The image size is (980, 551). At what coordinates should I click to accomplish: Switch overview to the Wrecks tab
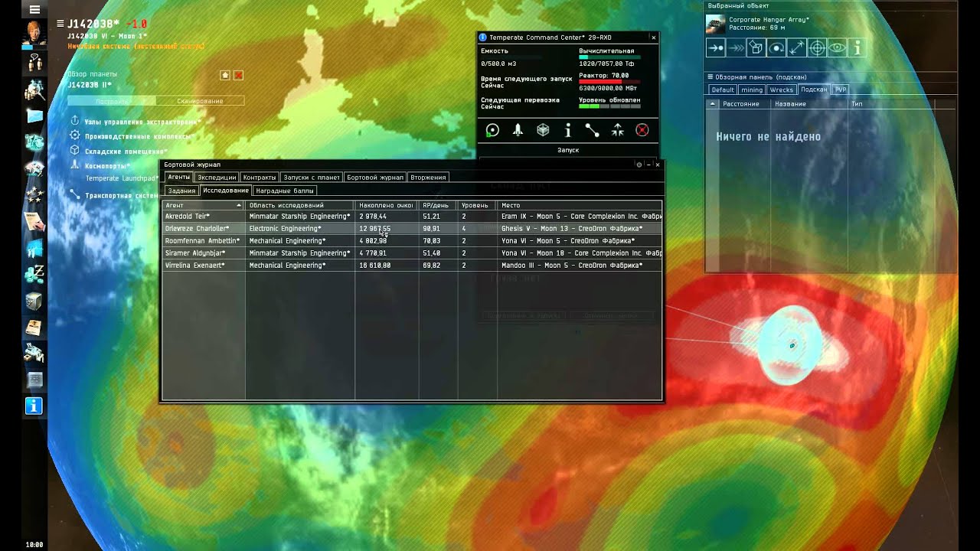[782, 90]
